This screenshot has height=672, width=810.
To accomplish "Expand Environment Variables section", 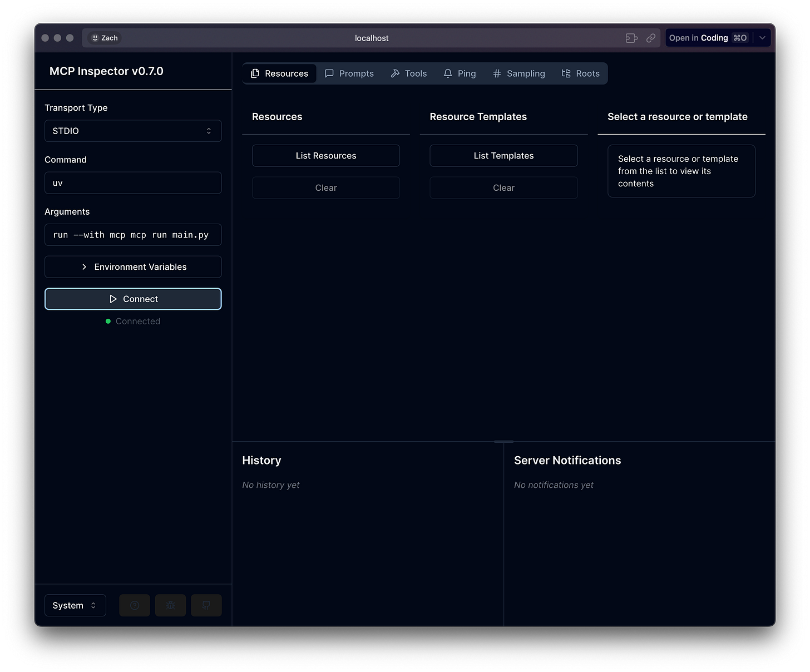I will click(133, 267).
